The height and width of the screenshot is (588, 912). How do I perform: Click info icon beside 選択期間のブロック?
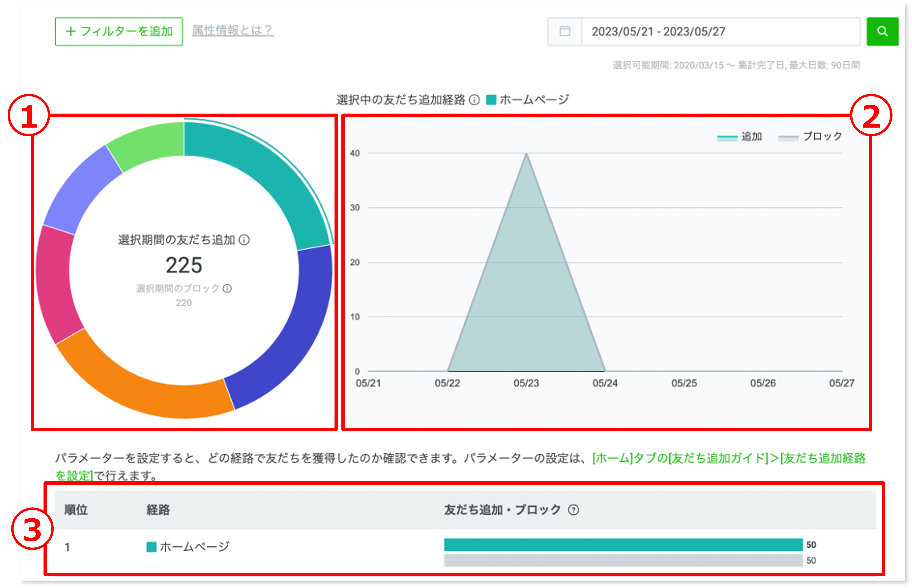227,288
